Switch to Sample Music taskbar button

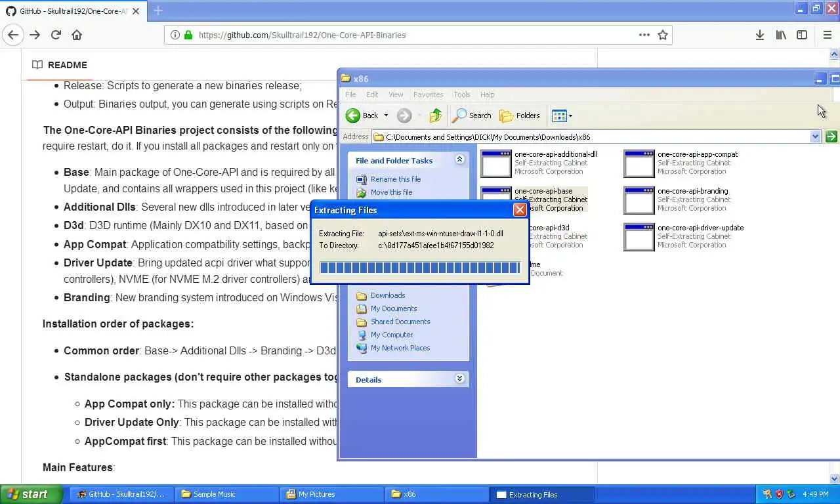tap(226, 494)
